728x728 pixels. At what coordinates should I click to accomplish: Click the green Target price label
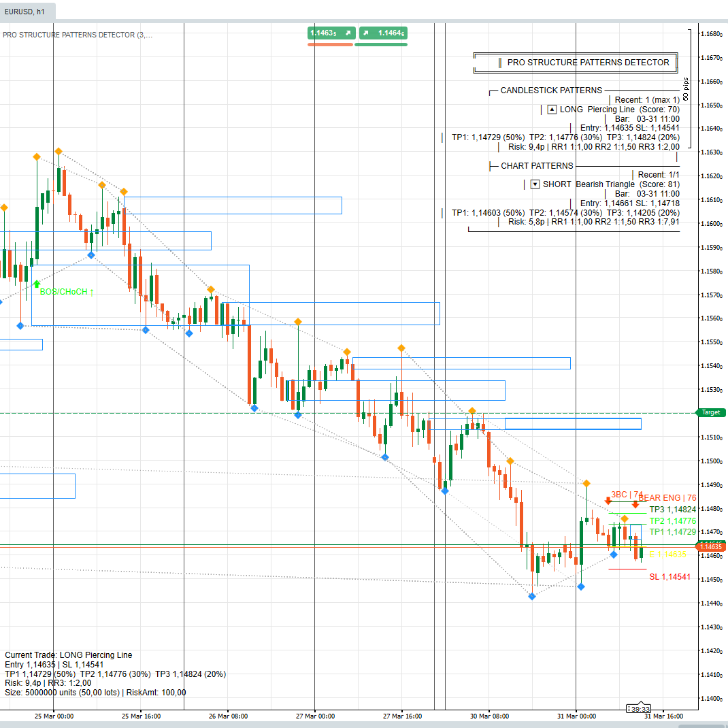pyautogui.click(x=711, y=412)
